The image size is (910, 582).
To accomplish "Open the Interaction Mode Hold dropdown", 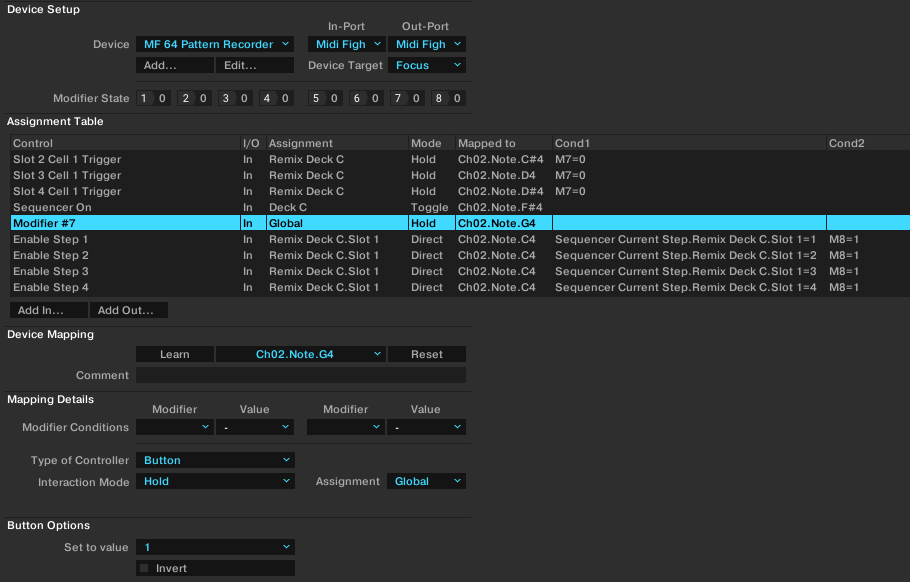I will coord(215,481).
